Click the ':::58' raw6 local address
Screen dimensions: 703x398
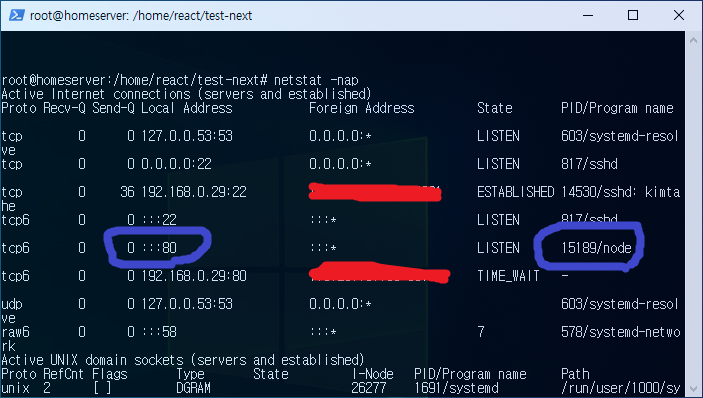pyautogui.click(x=159, y=332)
